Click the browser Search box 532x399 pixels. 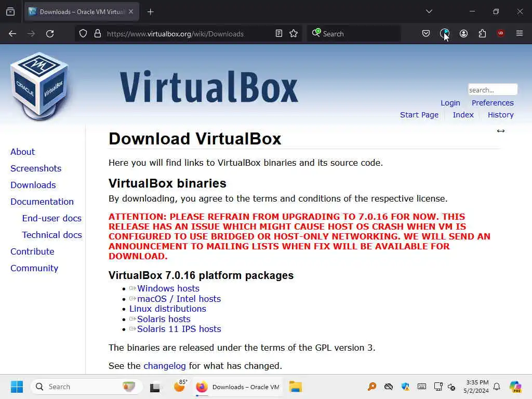353,34
